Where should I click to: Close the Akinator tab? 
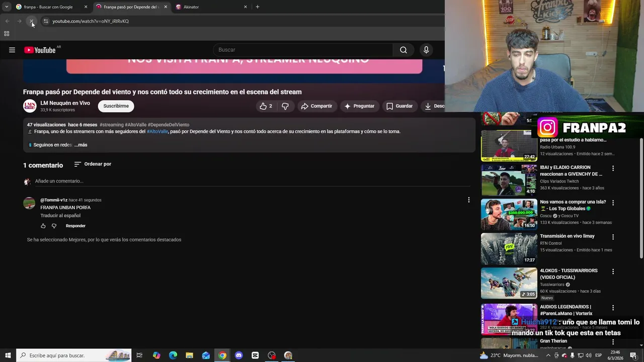tap(246, 7)
